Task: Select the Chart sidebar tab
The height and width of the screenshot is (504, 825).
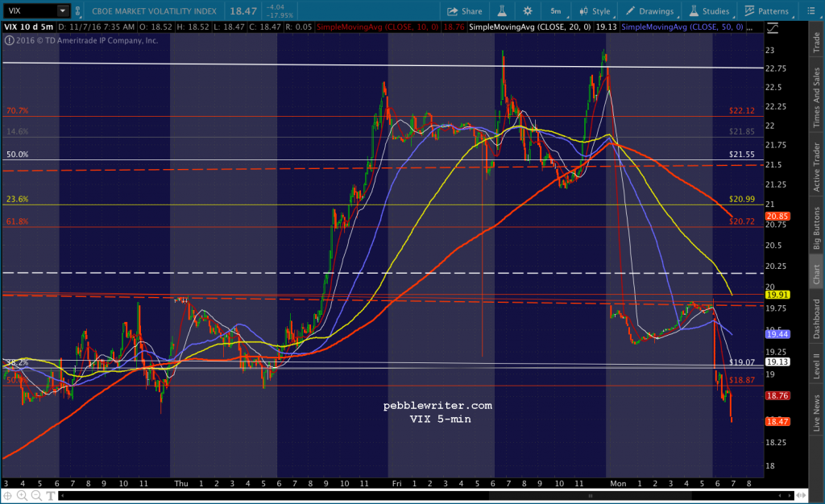Action: tap(817, 275)
